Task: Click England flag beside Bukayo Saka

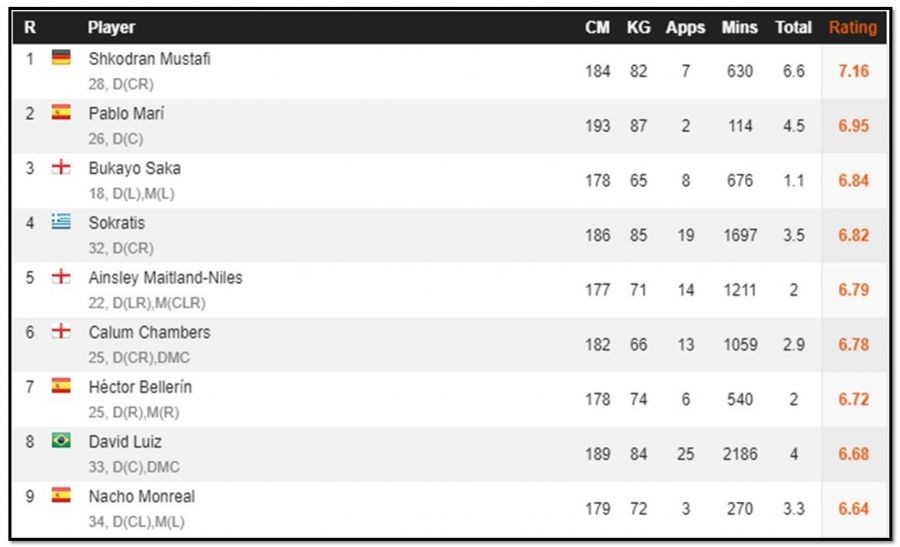Action: point(61,167)
